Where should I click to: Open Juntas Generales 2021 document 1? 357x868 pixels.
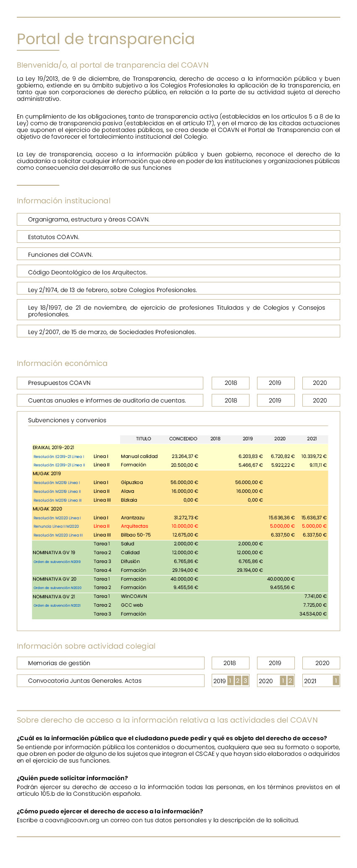click(x=336, y=681)
